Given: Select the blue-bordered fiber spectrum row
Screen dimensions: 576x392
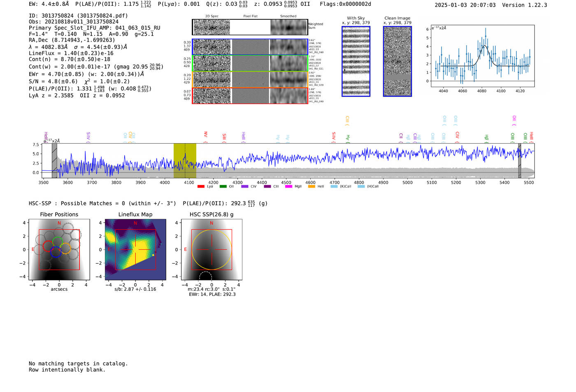Looking at the screenshot, I should [x=250, y=47].
